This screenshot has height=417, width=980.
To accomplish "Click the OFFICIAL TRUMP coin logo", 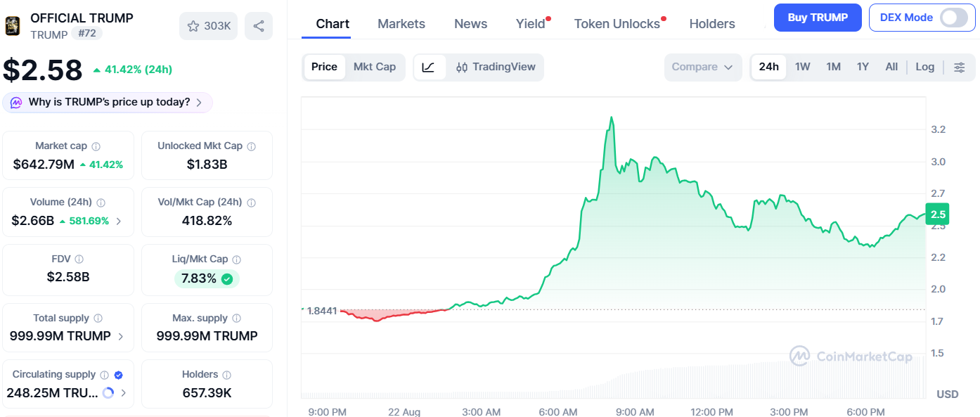I will [13, 26].
